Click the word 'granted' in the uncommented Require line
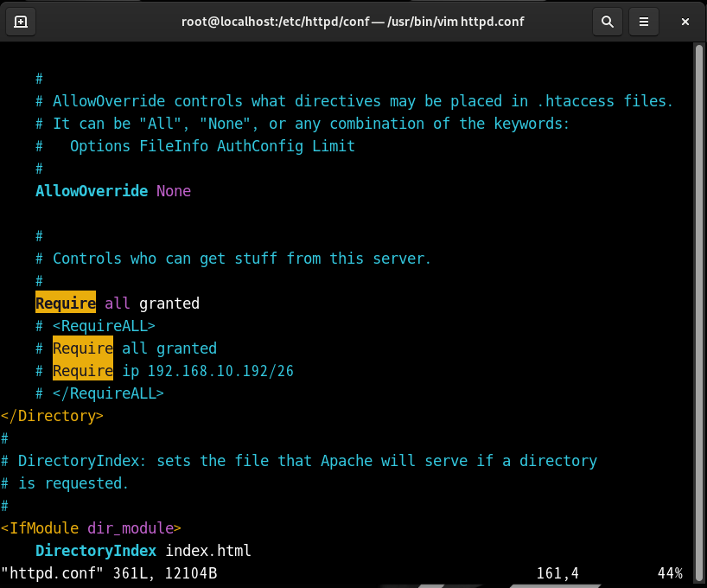This screenshot has width=707, height=588. click(x=169, y=304)
